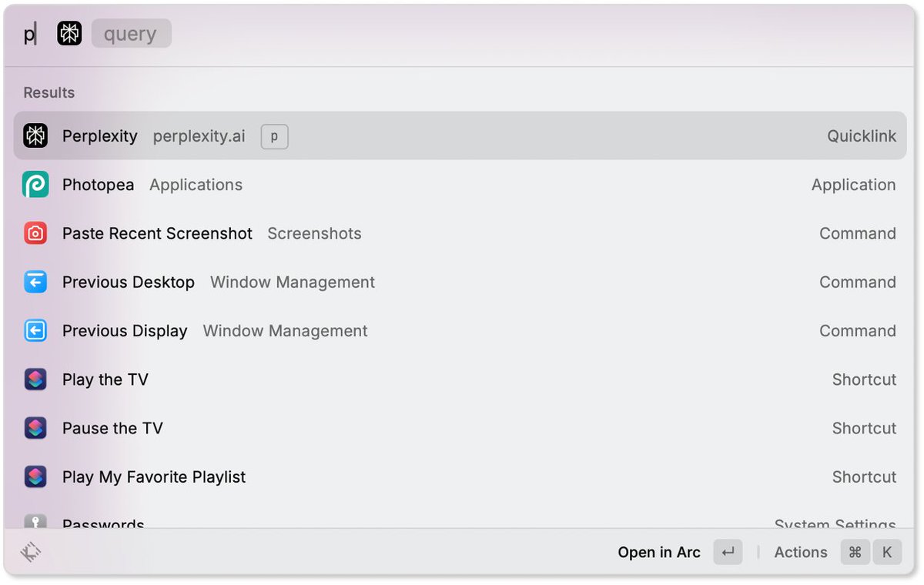Click the Perplexity icon in the search bar
Screen dimensions: 924x585
tap(69, 33)
